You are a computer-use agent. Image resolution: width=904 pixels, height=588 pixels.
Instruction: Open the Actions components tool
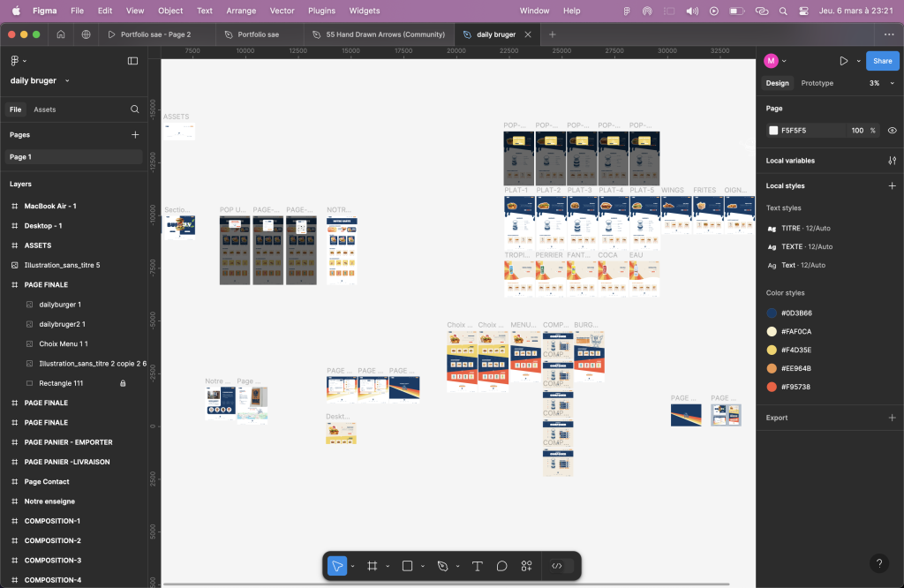526,566
